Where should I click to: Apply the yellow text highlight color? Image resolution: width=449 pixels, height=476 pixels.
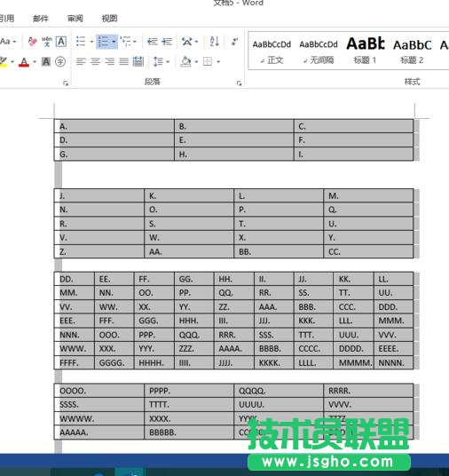click(4, 62)
